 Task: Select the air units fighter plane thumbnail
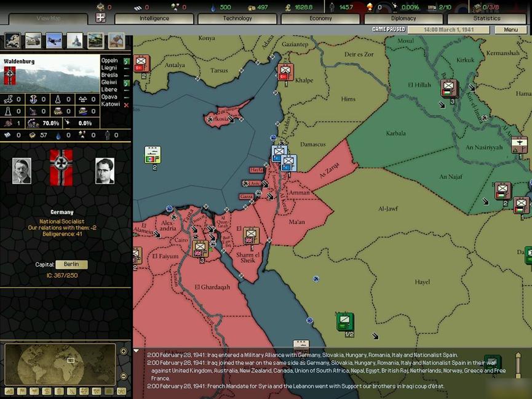54,41
